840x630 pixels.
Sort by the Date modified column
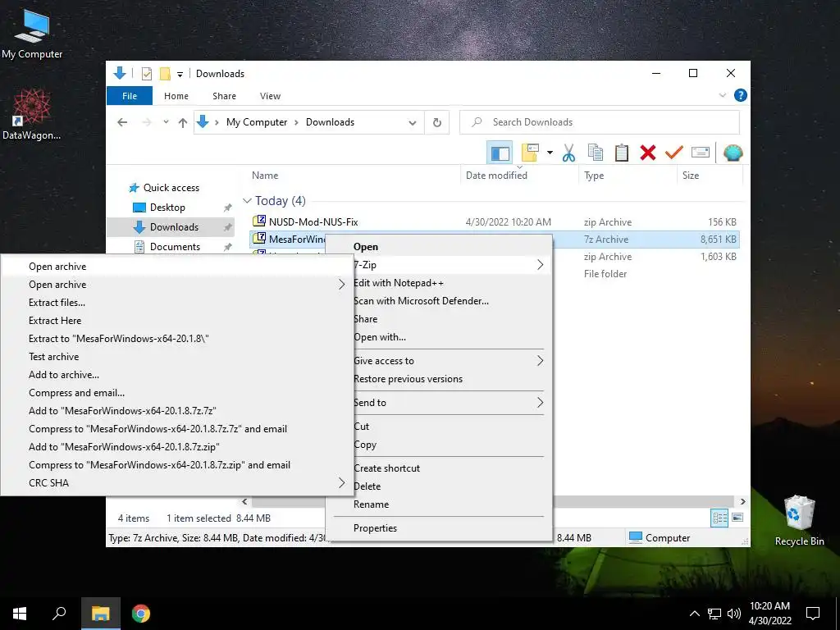tap(496, 176)
